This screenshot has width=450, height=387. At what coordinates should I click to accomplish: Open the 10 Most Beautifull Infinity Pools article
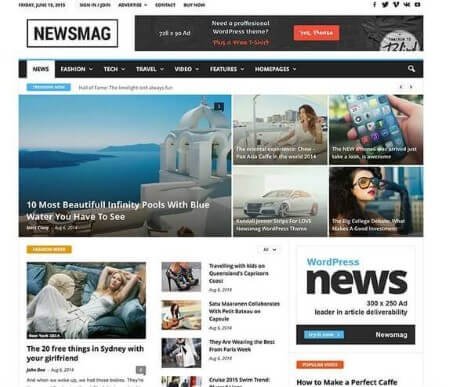point(118,211)
